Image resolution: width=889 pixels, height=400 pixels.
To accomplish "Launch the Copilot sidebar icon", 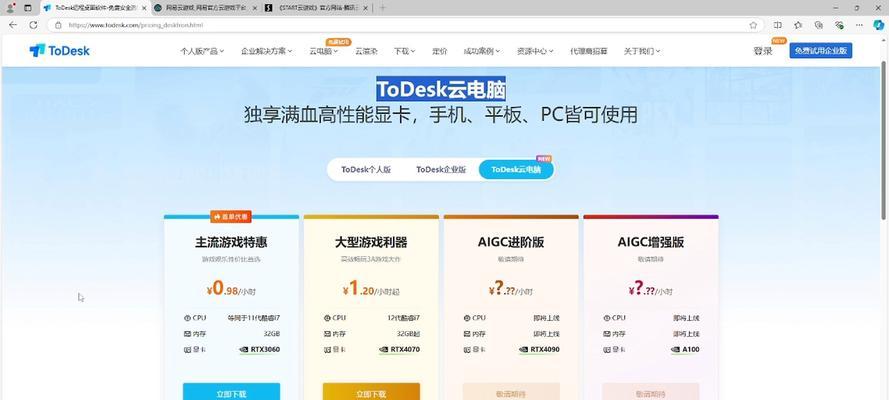I will [x=879, y=25].
